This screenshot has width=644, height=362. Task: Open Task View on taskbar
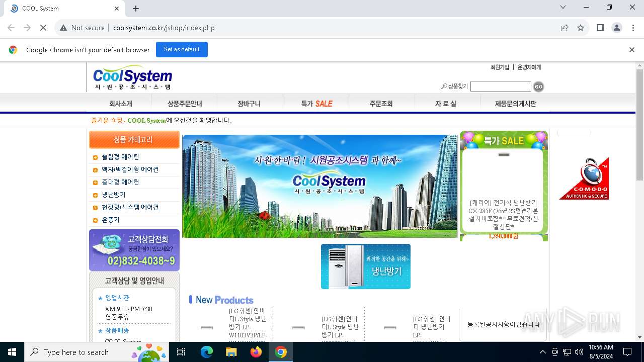(181, 352)
